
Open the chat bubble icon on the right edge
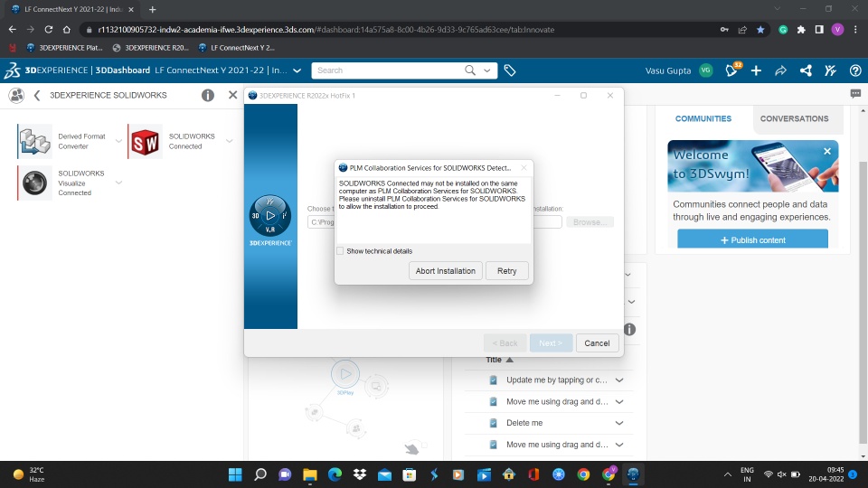pos(855,94)
